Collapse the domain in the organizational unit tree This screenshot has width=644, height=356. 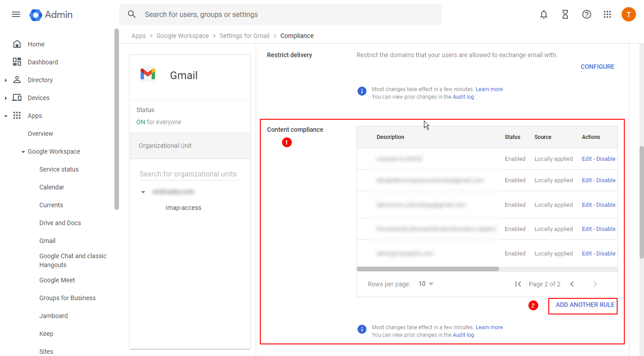click(143, 192)
